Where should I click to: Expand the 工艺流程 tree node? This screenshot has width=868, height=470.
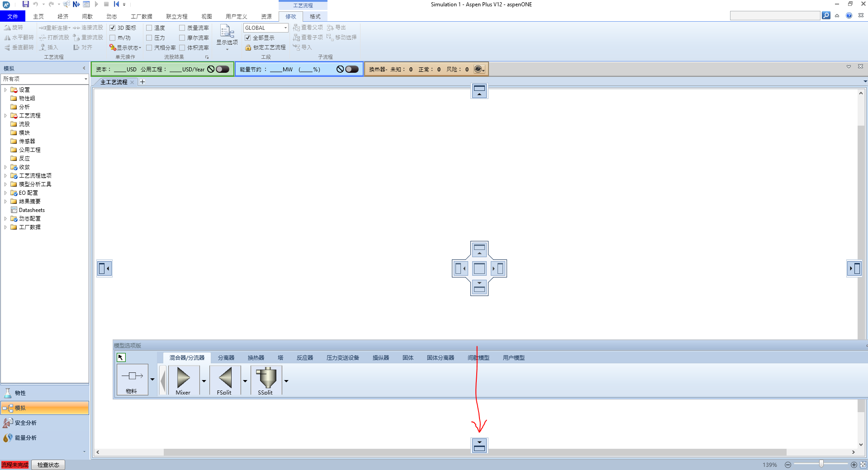coord(5,116)
